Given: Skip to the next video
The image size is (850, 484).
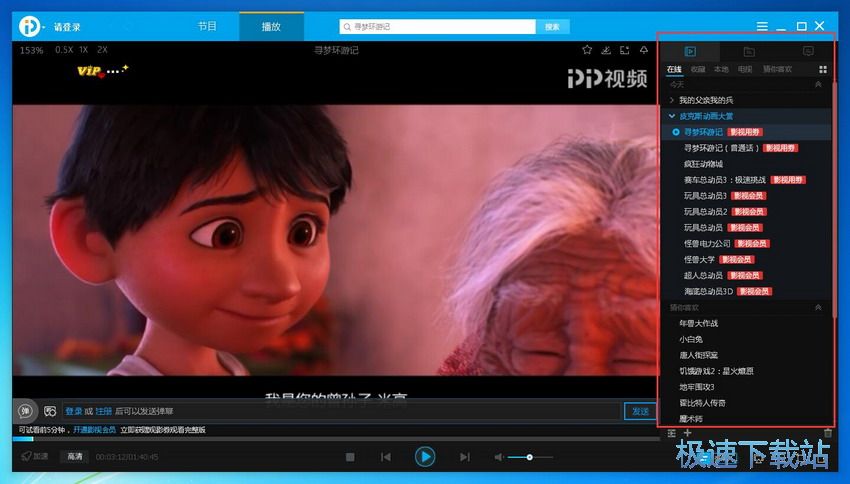Looking at the screenshot, I should pyautogui.click(x=465, y=457).
